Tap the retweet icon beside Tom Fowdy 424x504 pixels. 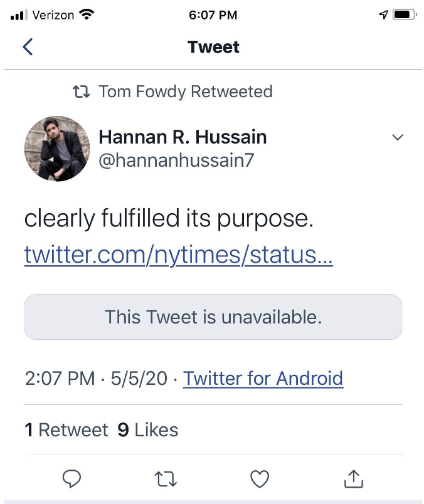point(82,92)
